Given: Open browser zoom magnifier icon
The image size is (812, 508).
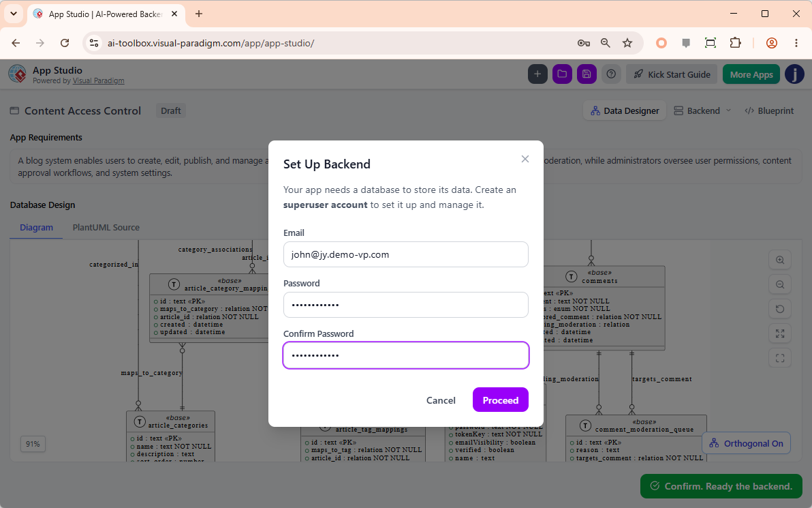Looking at the screenshot, I should point(606,43).
